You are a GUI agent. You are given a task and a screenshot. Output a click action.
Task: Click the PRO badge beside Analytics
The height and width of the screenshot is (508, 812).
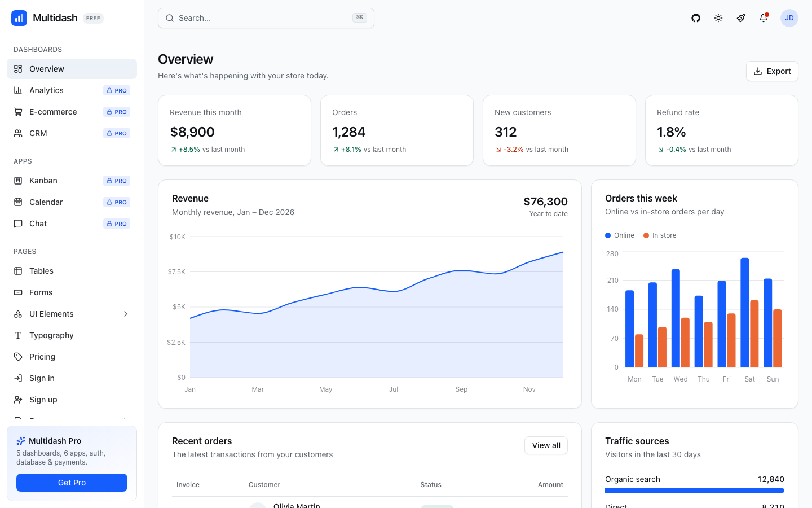[117, 90]
